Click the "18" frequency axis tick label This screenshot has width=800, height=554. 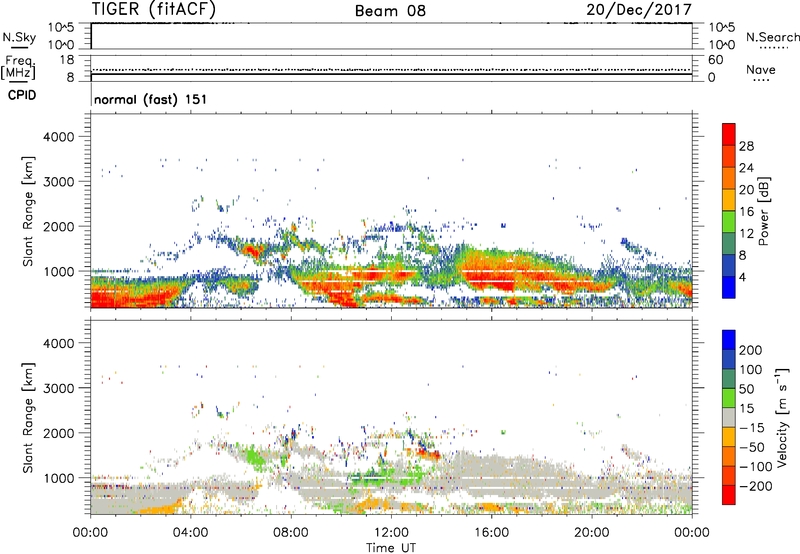[67, 60]
